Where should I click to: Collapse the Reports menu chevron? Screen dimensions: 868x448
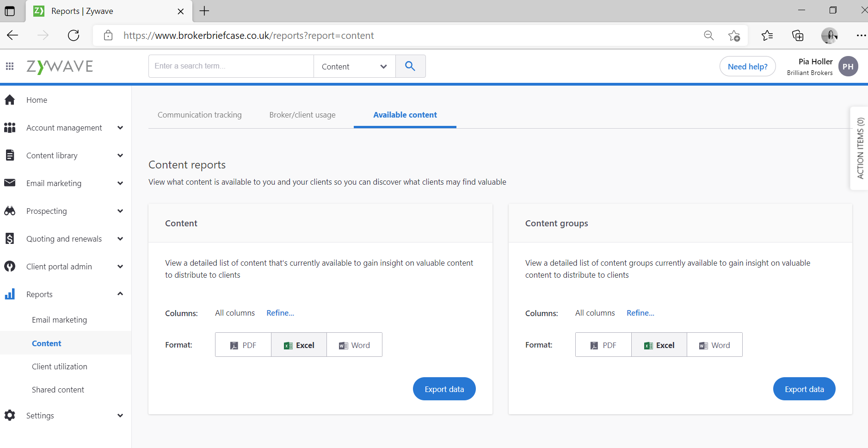pos(120,293)
